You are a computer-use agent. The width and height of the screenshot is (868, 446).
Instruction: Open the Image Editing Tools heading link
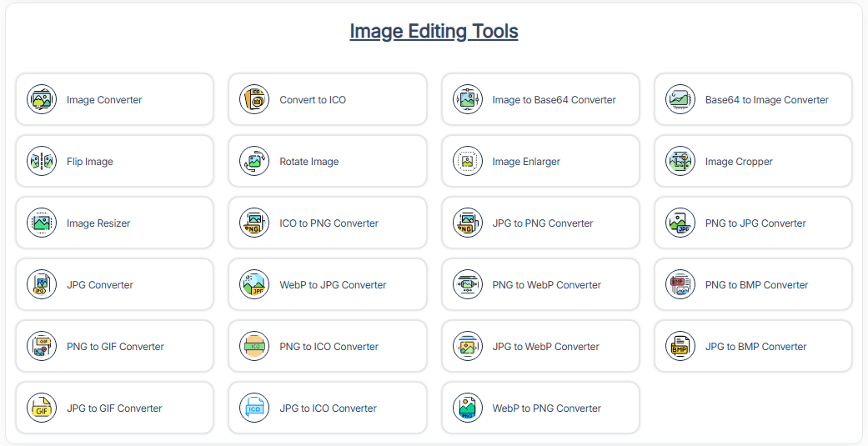(434, 32)
